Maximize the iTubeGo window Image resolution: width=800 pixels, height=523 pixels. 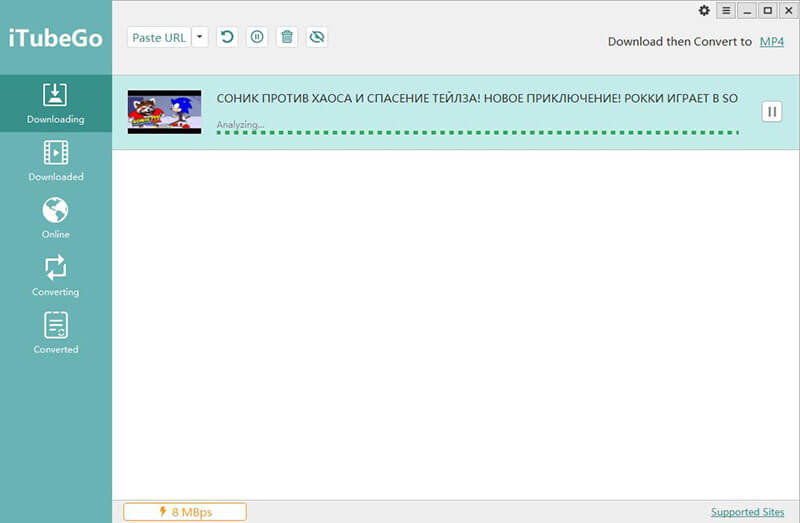point(767,11)
